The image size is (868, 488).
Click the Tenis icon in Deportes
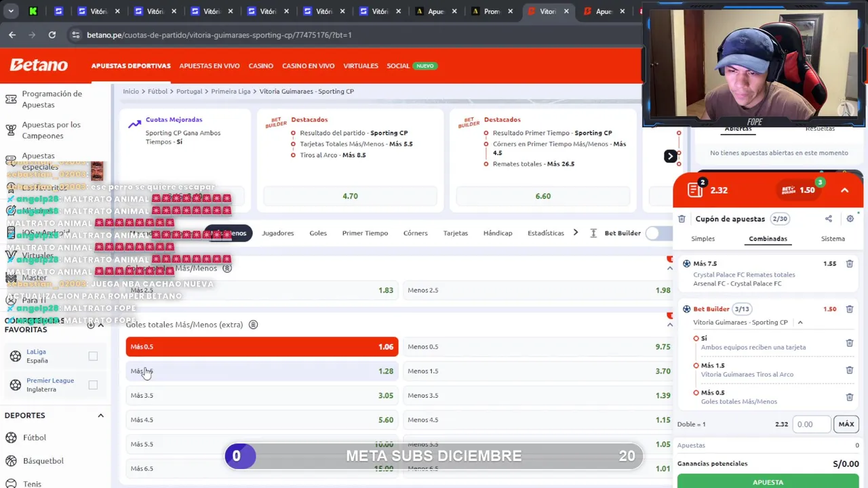(x=11, y=484)
